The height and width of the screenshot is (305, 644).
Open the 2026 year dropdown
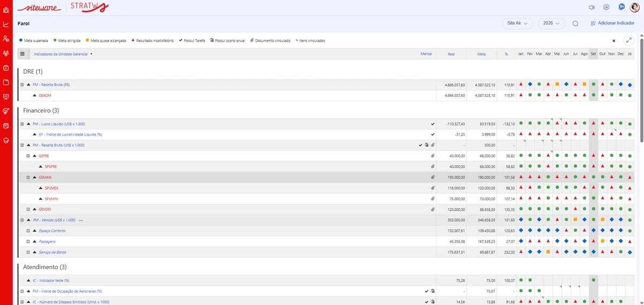(552, 24)
